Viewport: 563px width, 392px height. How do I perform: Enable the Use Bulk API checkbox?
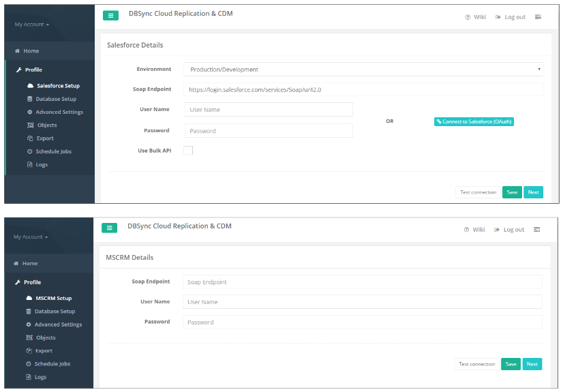(x=188, y=150)
